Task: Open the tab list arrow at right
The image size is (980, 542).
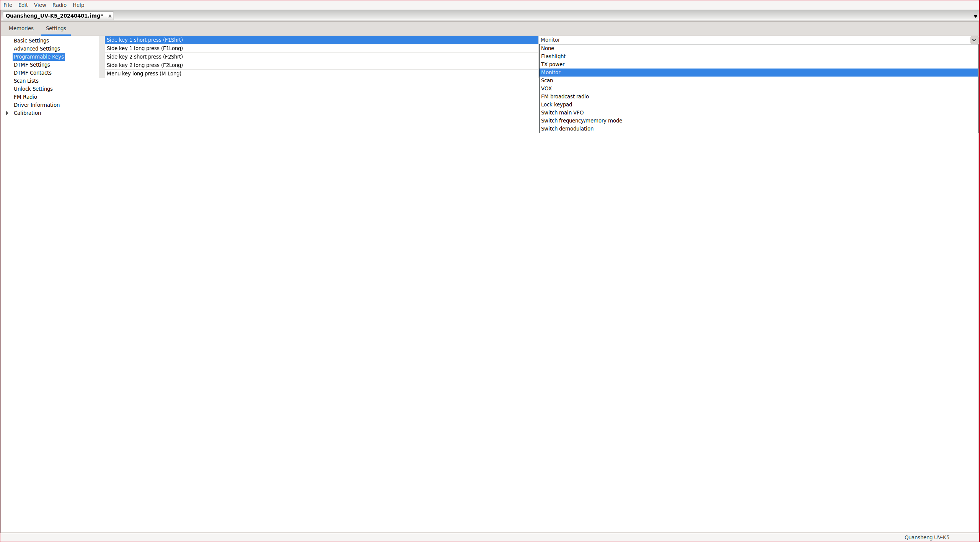Action: pos(975,16)
